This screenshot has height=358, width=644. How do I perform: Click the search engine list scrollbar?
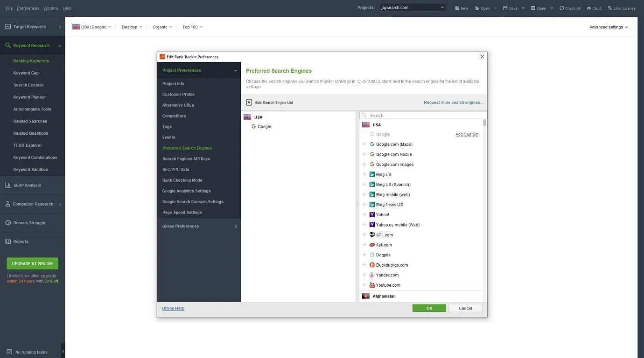pos(484,123)
